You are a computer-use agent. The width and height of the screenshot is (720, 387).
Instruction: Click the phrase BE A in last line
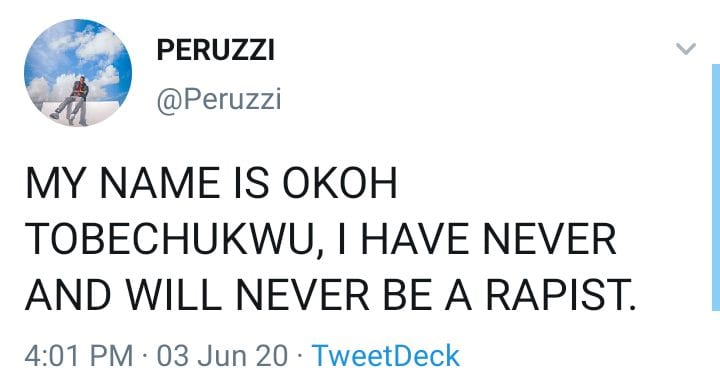click(427, 294)
